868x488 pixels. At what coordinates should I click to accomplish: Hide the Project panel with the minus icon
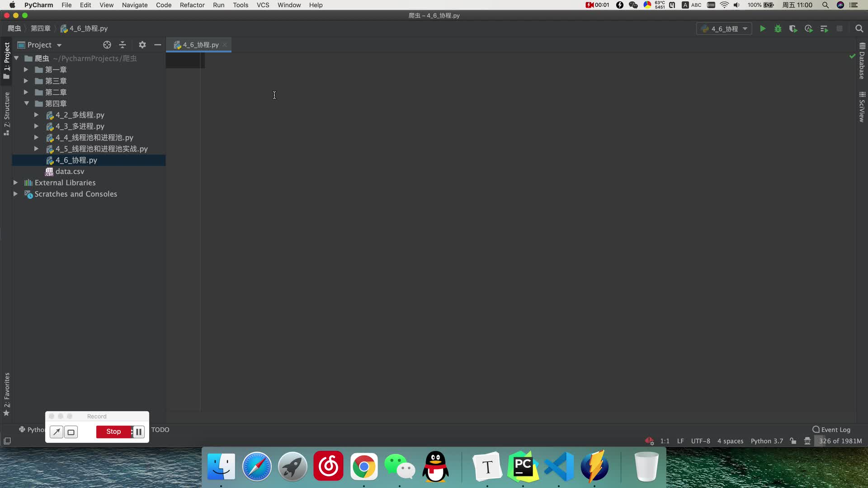click(x=158, y=45)
